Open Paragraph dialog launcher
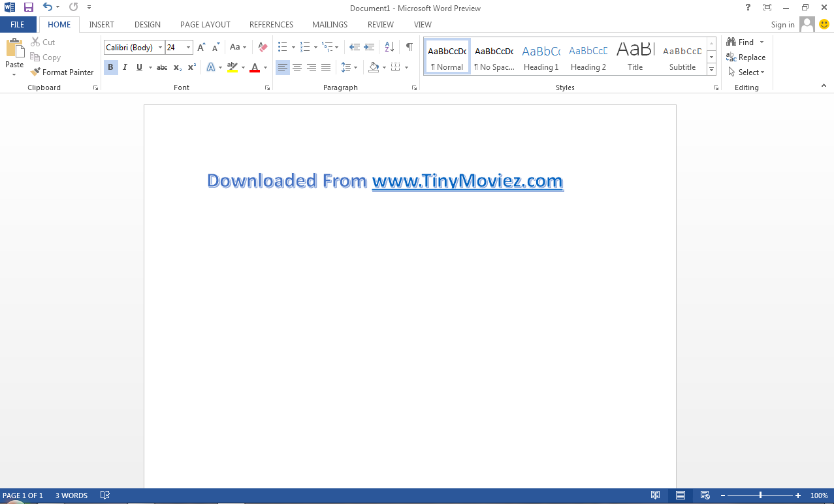 tap(415, 87)
